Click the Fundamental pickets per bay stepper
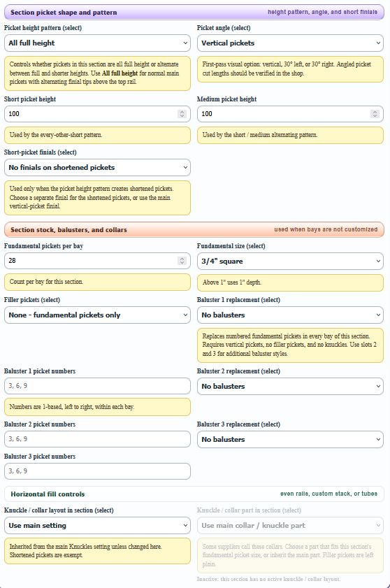The width and height of the screenshot is (390, 588). click(x=182, y=261)
